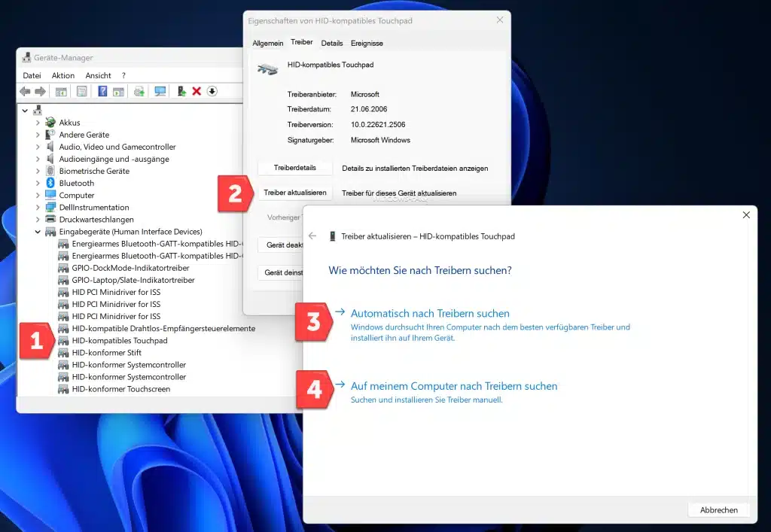771x532 pixels.
Task: Click the Geräte-Manager title bar icon
Action: tap(26, 57)
